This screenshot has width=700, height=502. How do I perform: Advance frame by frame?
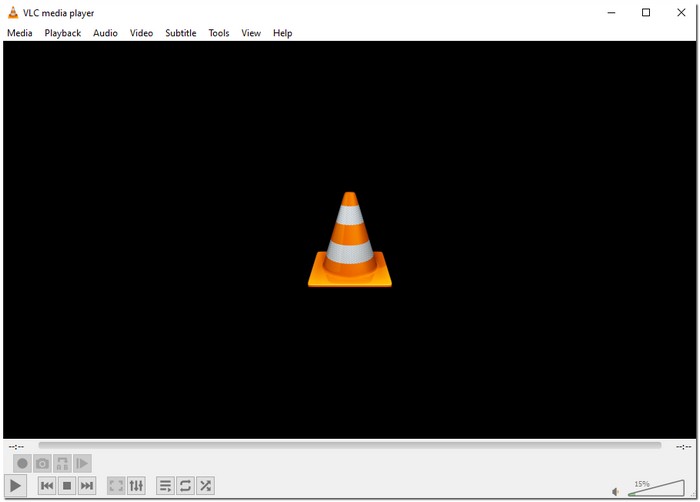tap(82, 464)
